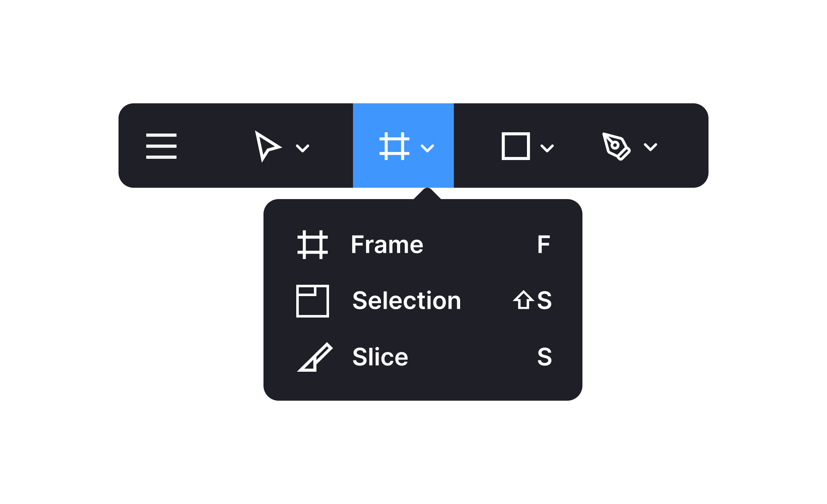Click the Slice knife icon

click(315, 357)
